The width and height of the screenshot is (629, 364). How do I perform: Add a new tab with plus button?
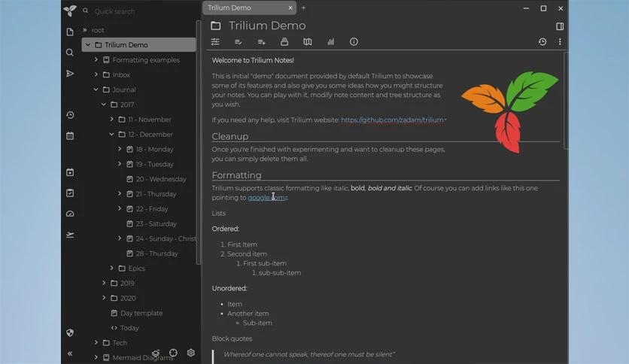[304, 8]
